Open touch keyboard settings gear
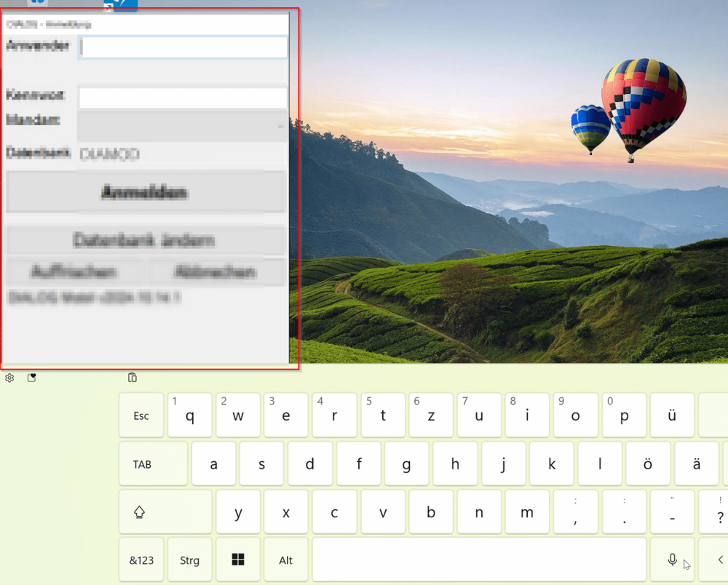 9,378
